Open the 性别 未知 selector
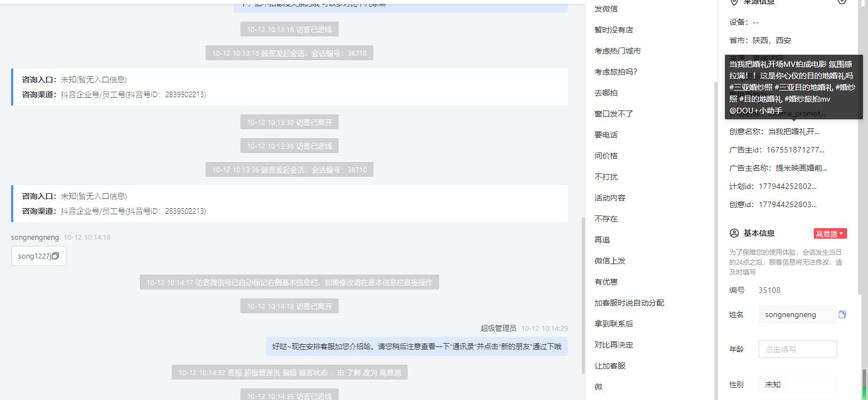The height and width of the screenshot is (400, 868). pos(797,385)
